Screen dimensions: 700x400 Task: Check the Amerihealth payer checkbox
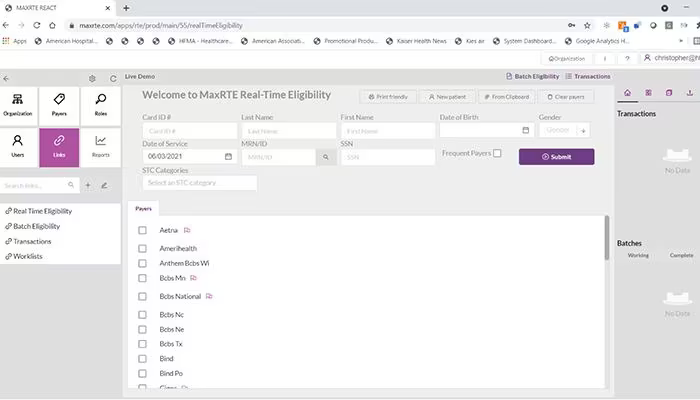pos(142,249)
